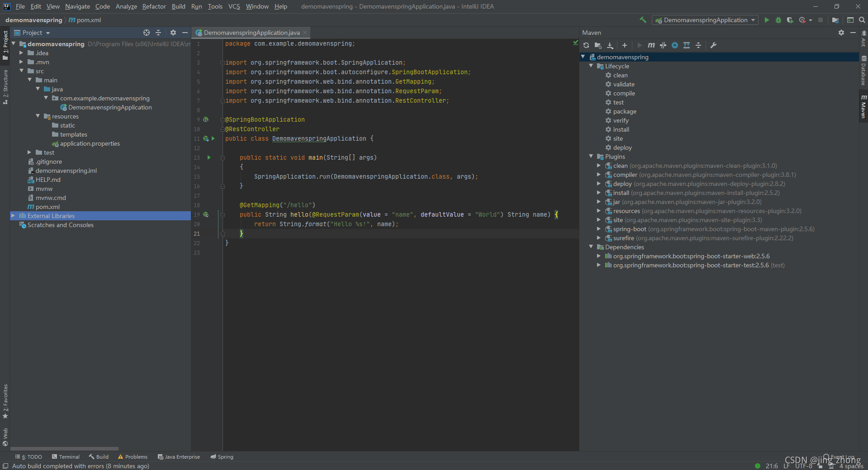
Task: Execute Maven goal 'm' icon
Action: (651, 45)
